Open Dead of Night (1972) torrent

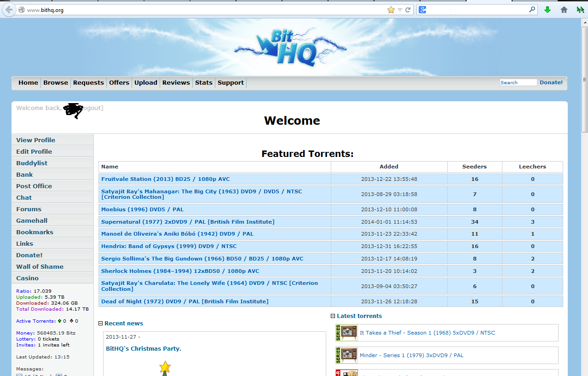click(x=184, y=301)
